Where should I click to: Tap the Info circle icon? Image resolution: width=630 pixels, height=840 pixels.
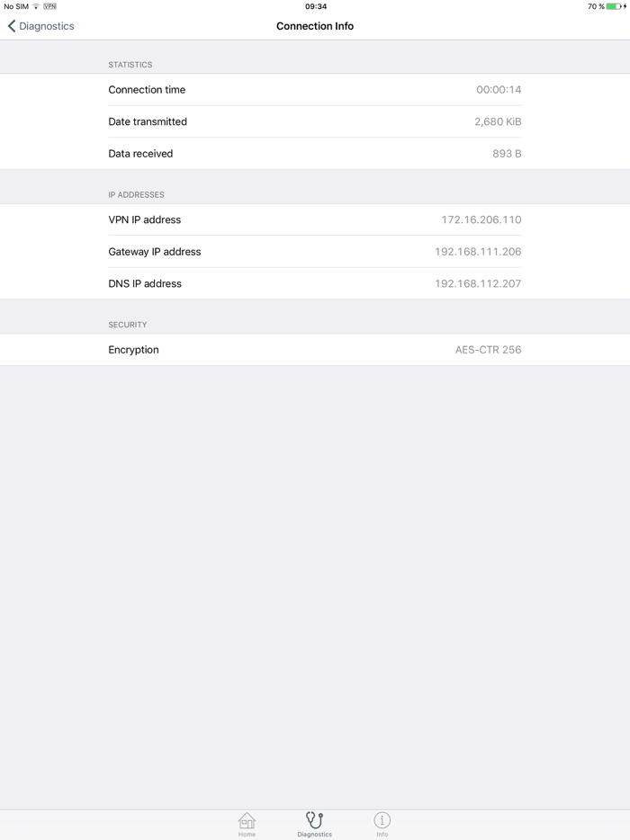[x=382, y=820]
